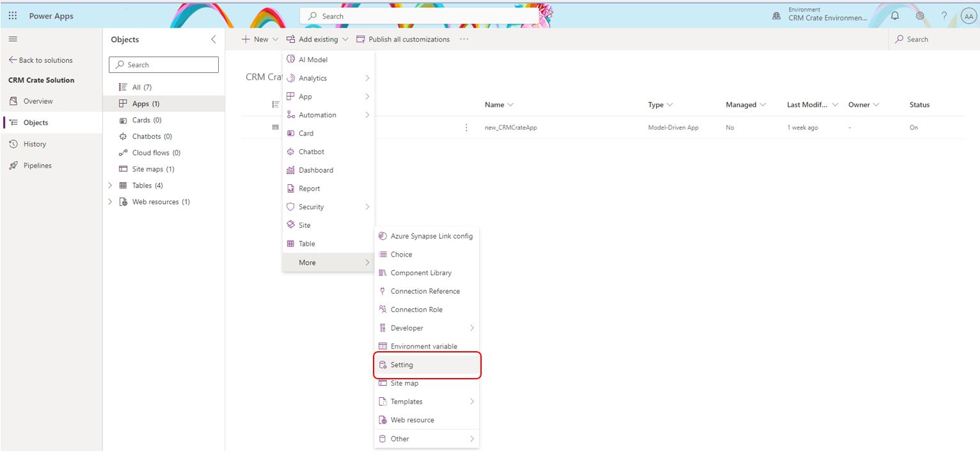Select Environment variable in the More submenu
Viewport: 980px width, 458px height.
click(x=423, y=346)
